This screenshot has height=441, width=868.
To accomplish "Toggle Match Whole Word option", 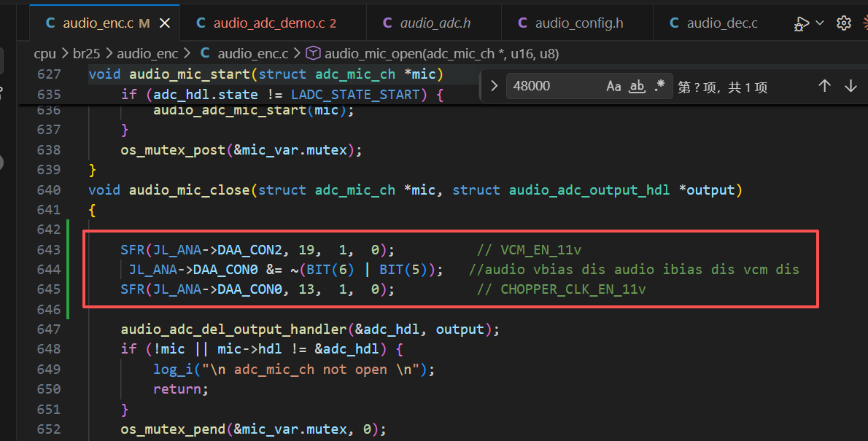I will [x=638, y=86].
